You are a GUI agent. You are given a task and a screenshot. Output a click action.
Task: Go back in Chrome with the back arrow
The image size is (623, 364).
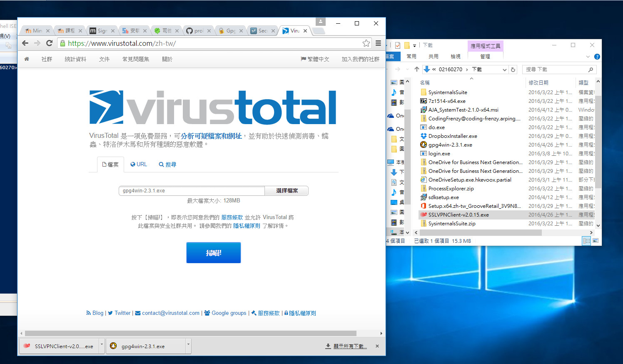[25, 43]
